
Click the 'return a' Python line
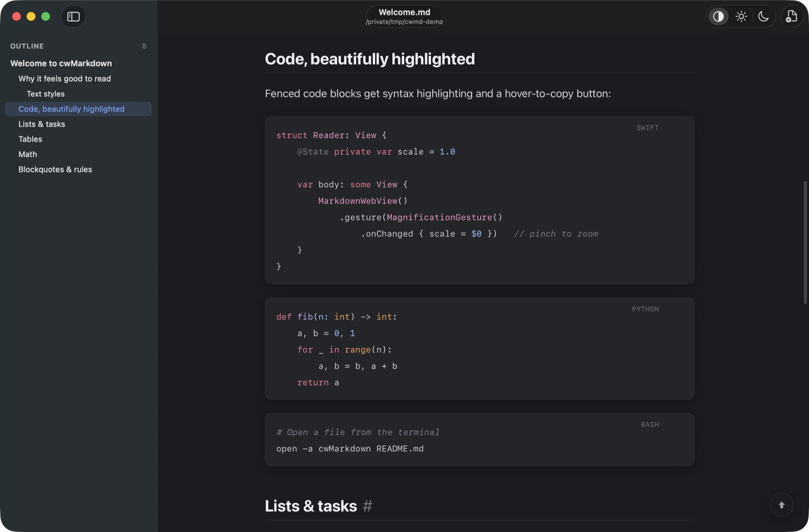[318, 382]
